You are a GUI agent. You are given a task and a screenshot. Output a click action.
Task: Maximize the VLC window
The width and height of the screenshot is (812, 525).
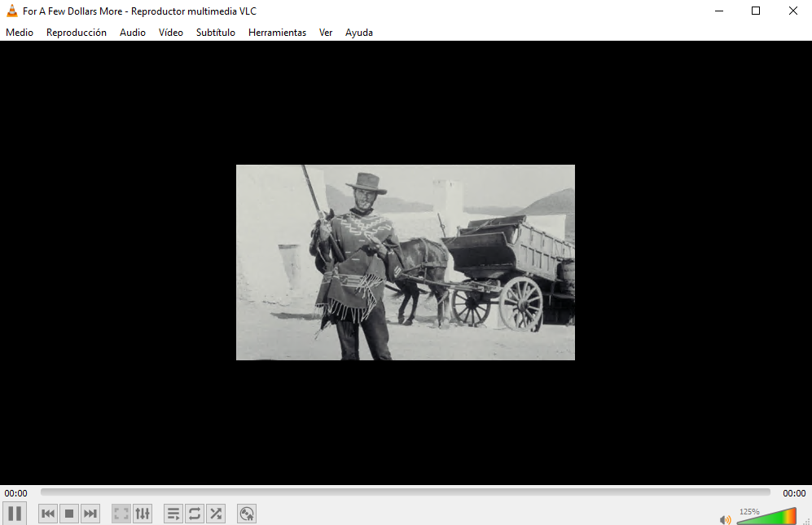pyautogui.click(x=756, y=11)
